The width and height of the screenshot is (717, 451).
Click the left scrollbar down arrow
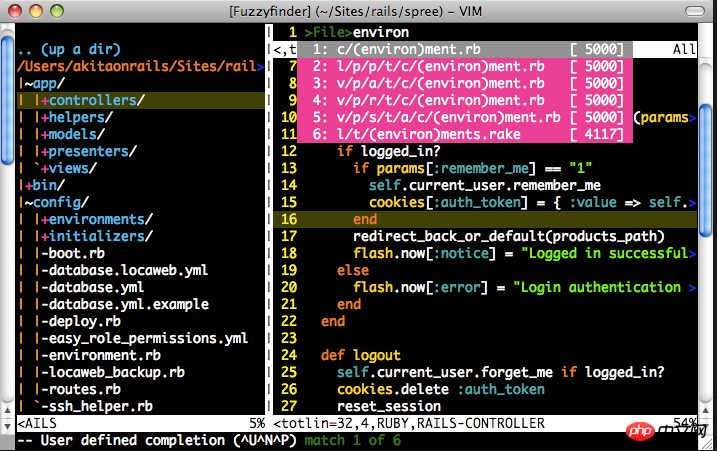click(7, 426)
